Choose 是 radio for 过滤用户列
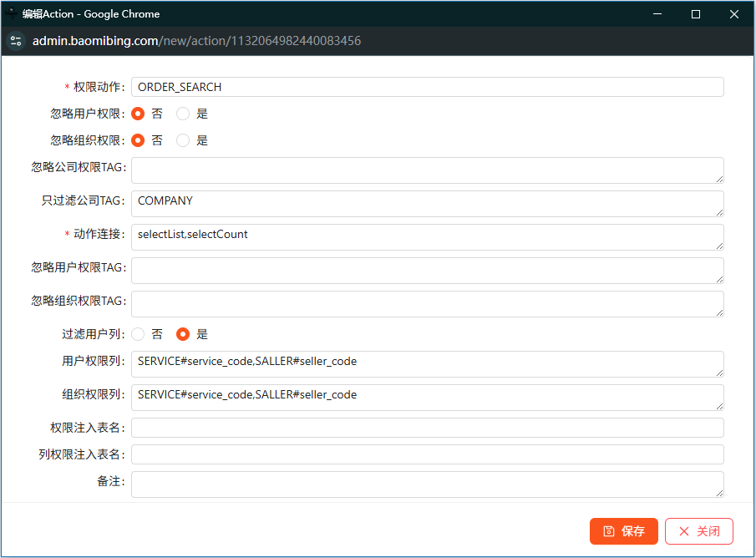 [x=183, y=334]
